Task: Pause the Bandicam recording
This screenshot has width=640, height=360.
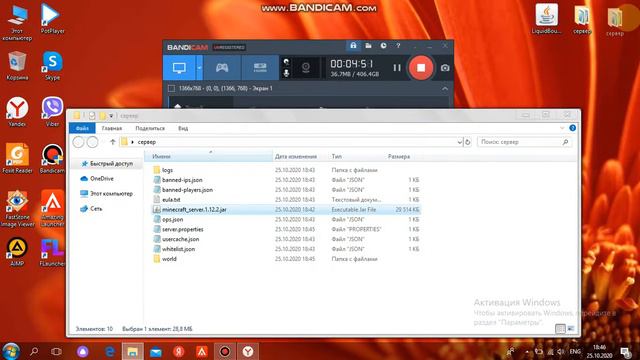Action: [397, 68]
